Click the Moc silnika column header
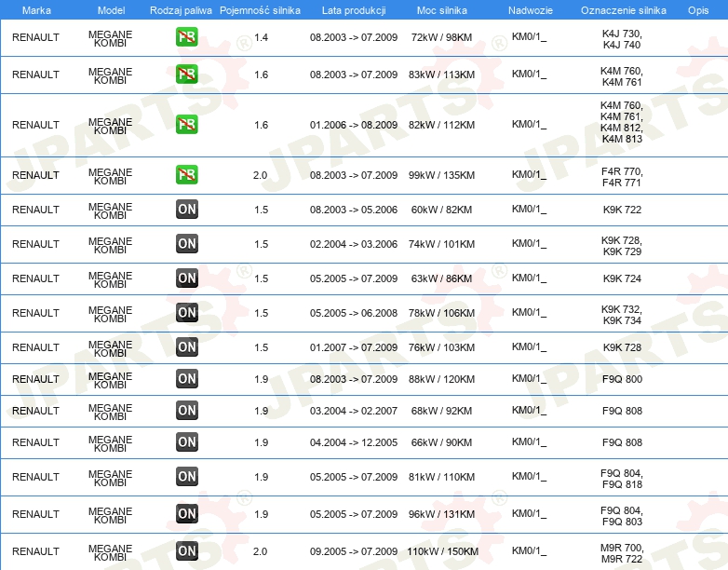This screenshot has height=570, width=728. [442, 10]
